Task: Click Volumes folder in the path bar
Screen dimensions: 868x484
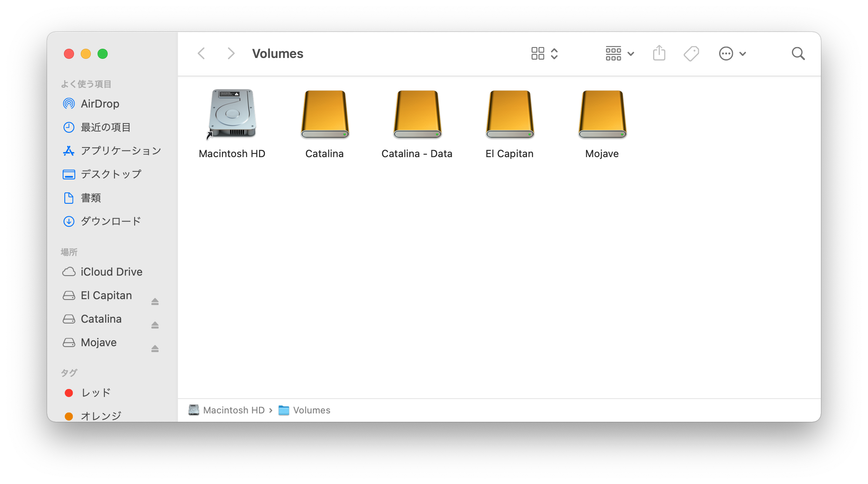Action: coord(311,410)
